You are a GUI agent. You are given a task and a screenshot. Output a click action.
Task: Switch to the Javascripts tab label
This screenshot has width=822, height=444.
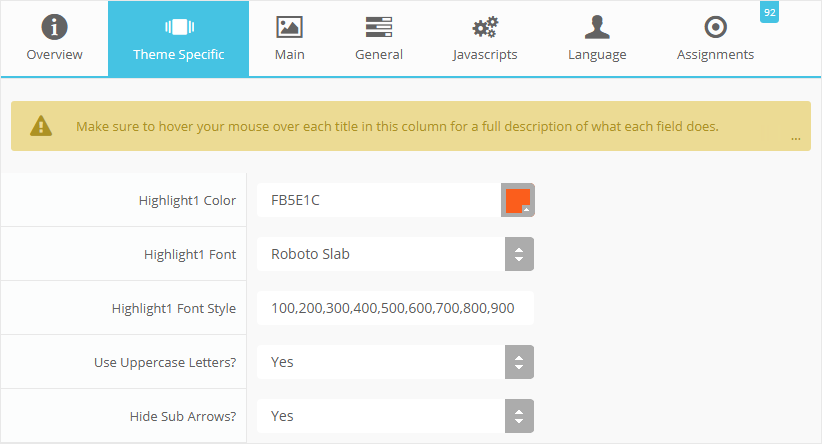point(485,55)
